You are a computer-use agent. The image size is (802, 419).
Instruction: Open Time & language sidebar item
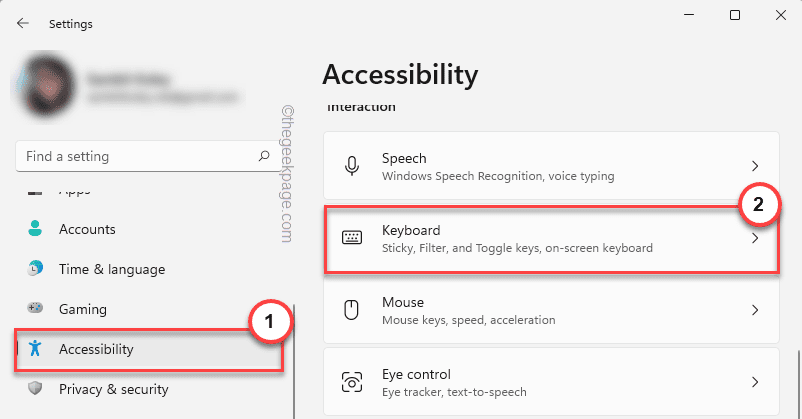[x=111, y=269]
